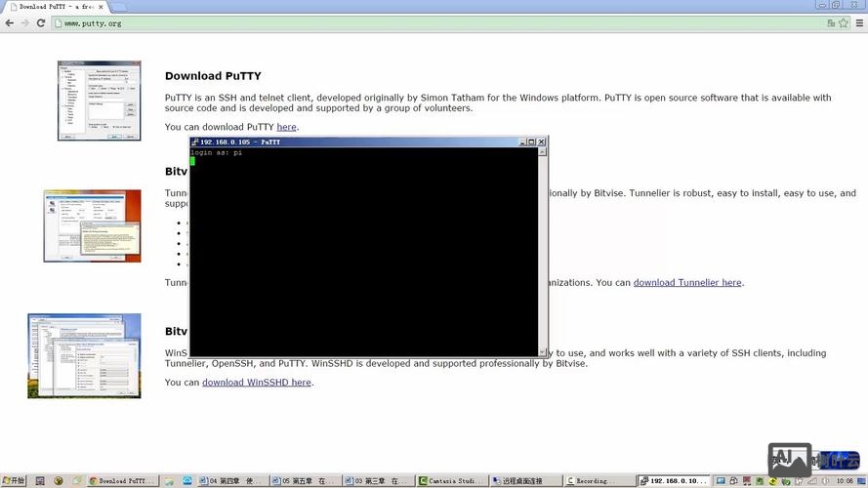Click the PuTTY configuration screenshot thumbnail
This screenshot has height=488, width=868.
click(x=99, y=101)
